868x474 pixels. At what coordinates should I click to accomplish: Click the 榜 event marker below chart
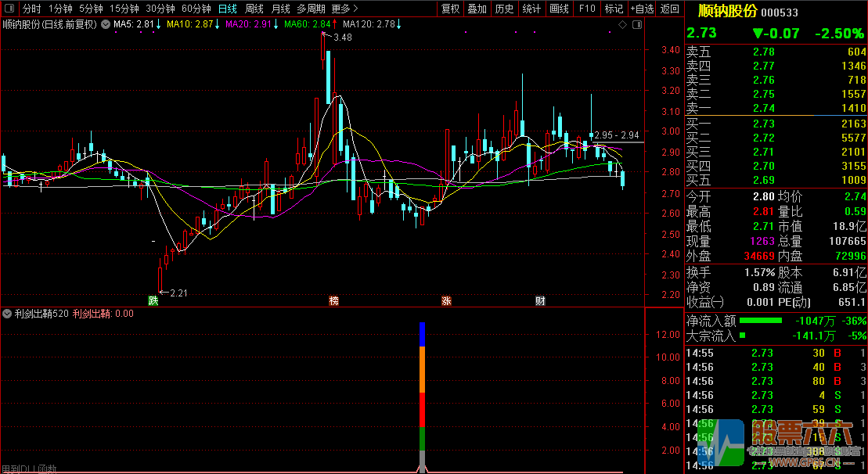[x=334, y=301]
